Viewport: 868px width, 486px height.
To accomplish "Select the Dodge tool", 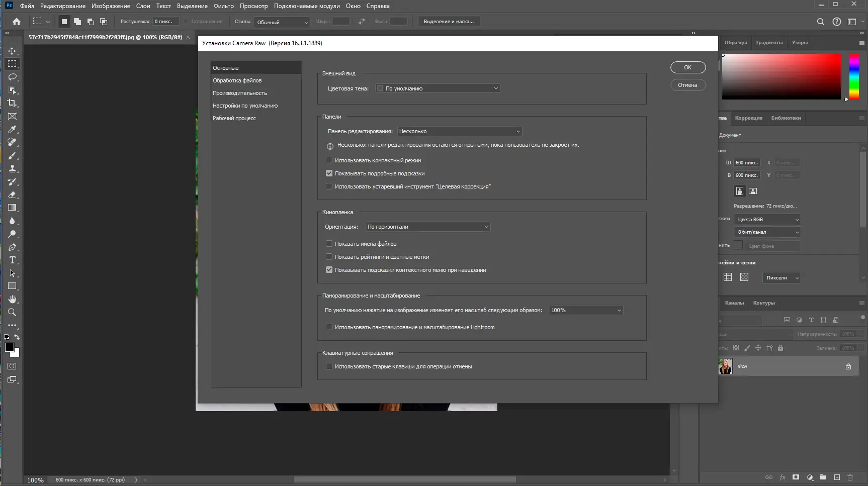I will (12, 234).
